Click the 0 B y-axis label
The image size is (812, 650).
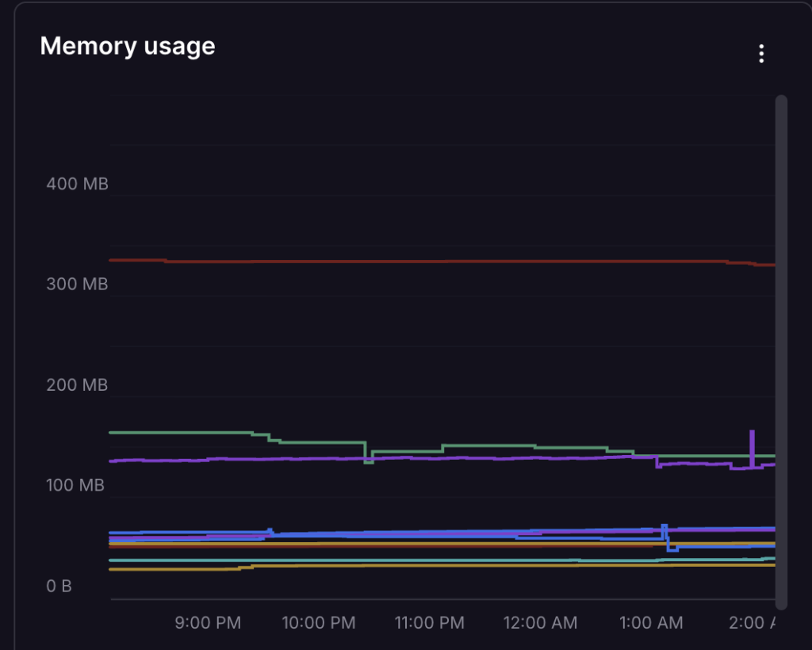59,587
